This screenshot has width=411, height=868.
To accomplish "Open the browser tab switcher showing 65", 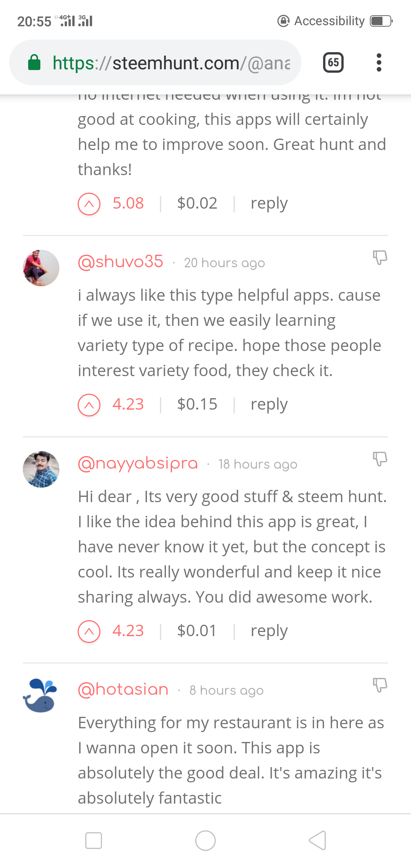I will click(333, 62).
